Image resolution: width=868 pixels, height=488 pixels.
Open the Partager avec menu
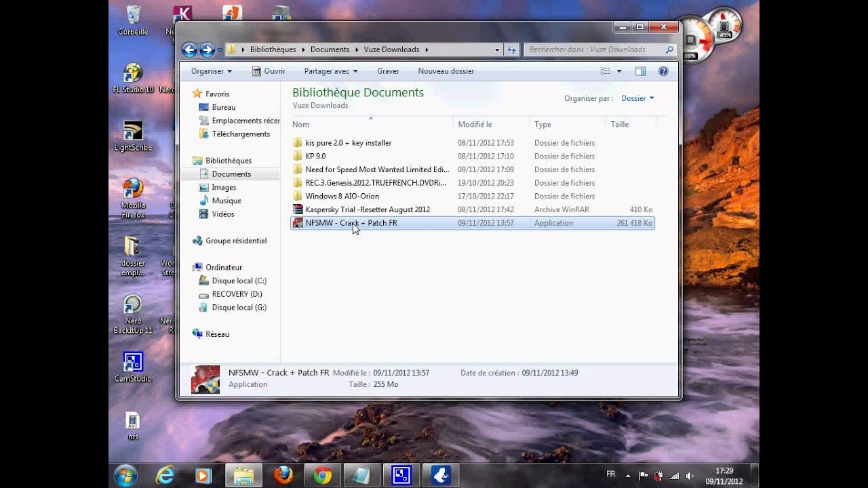coord(331,71)
